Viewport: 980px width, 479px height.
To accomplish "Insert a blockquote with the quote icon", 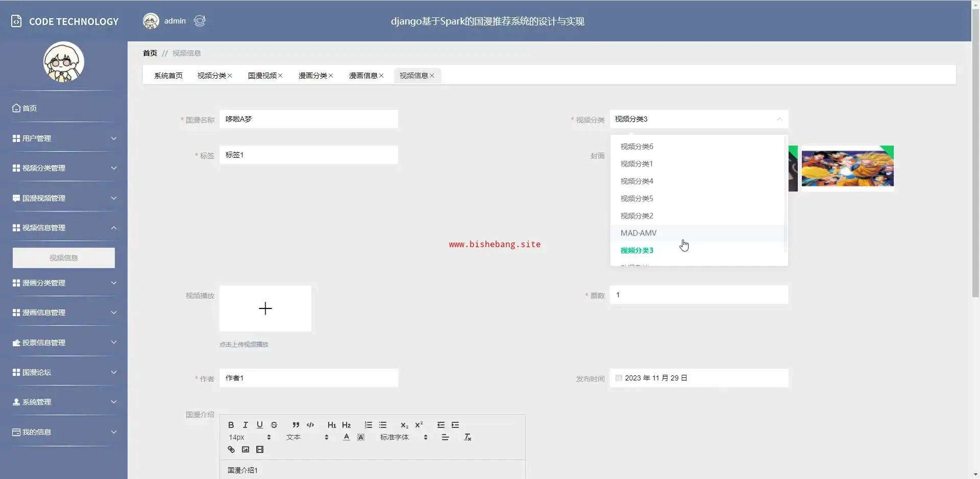I will point(296,425).
